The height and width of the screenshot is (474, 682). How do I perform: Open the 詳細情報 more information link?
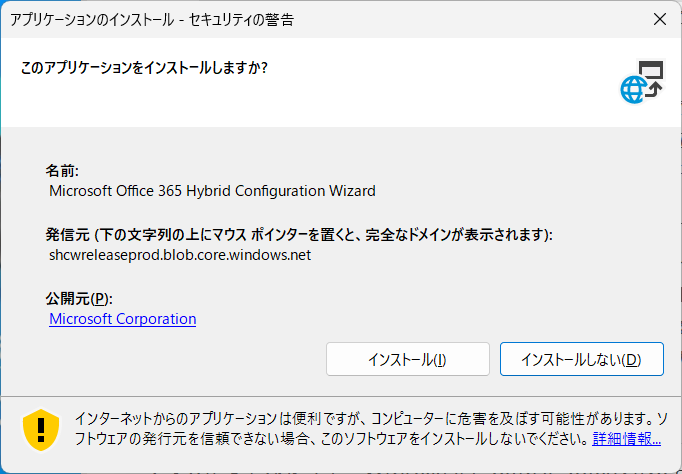coord(626,439)
